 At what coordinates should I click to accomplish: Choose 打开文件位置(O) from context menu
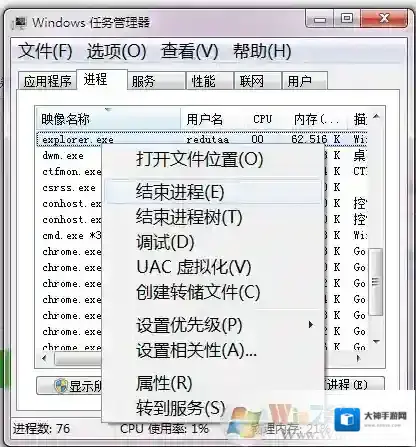[213, 159]
